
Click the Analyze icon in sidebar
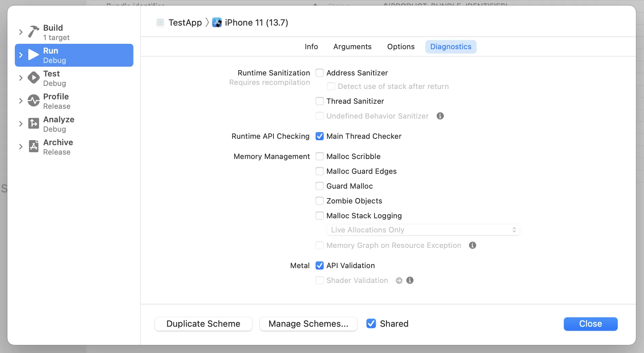33,124
